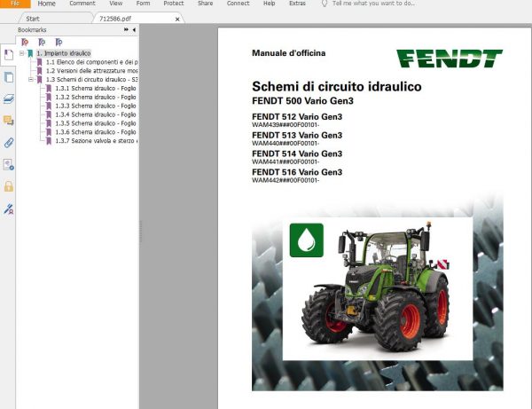Click the third blue bookmark tool icon

(59, 42)
